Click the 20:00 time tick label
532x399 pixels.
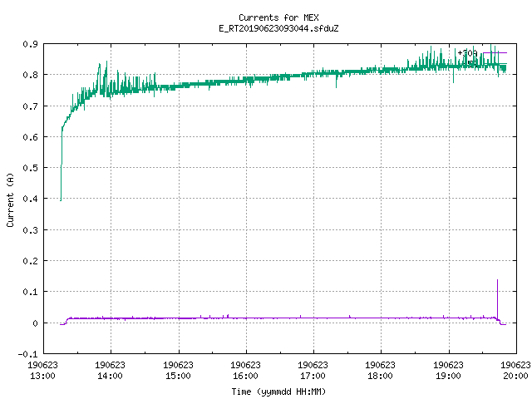(515, 376)
